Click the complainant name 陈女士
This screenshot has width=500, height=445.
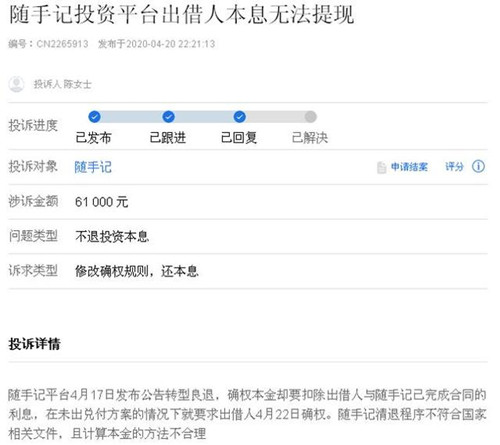click(77, 84)
